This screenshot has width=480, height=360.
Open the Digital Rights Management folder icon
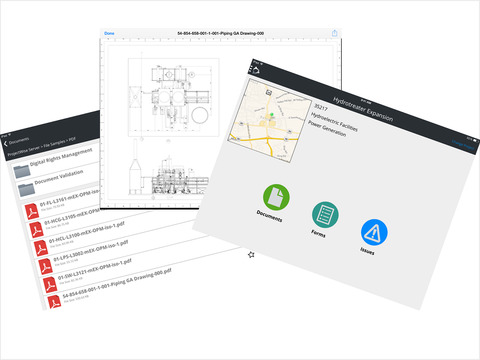(22, 171)
